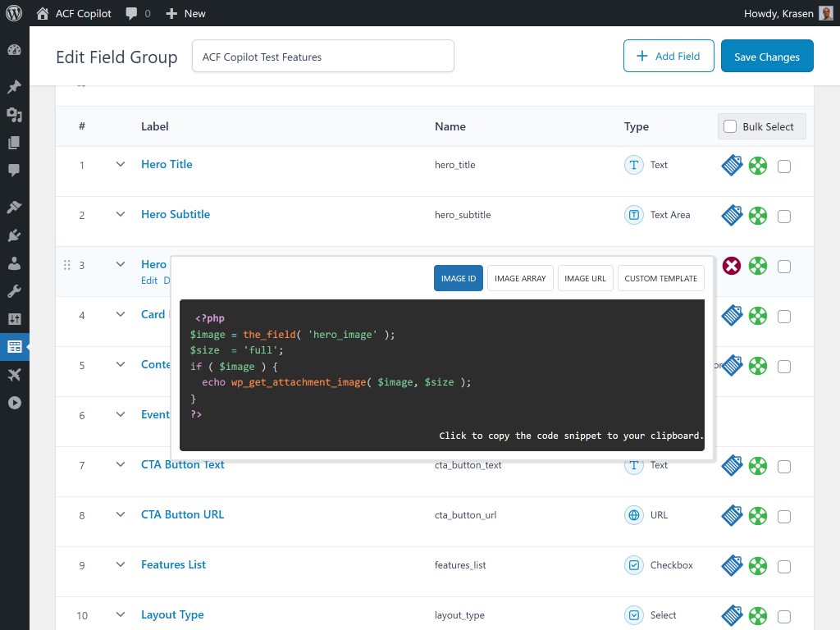Tick the checkbox for Features List row
The height and width of the screenshot is (630, 840).
[784, 567]
